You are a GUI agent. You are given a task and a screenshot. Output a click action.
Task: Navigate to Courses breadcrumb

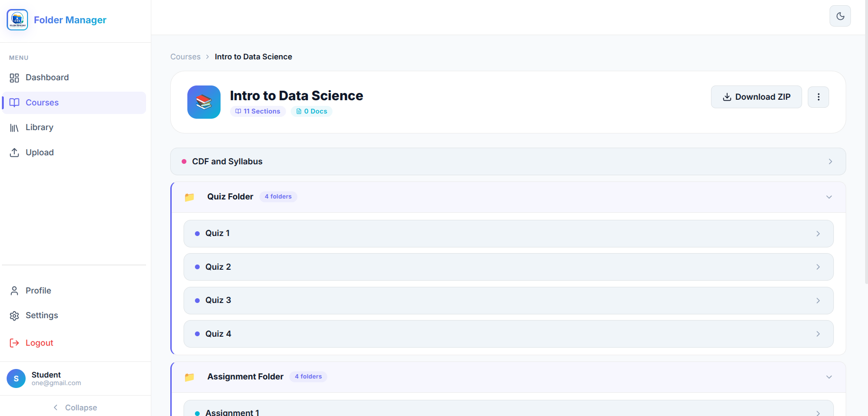click(x=185, y=57)
